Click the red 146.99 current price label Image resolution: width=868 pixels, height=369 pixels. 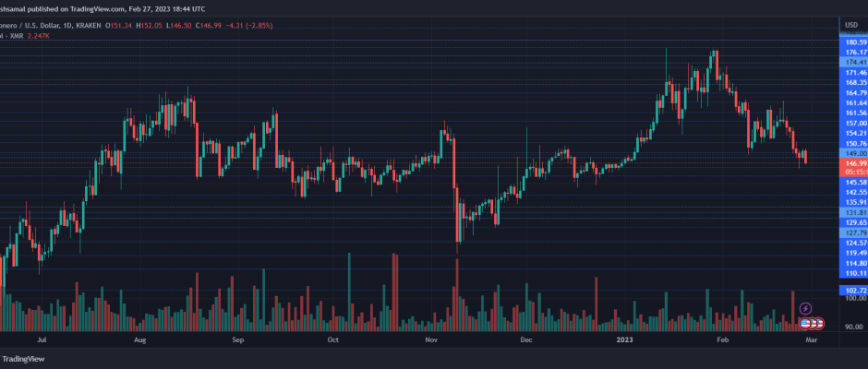tap(854, 161)
